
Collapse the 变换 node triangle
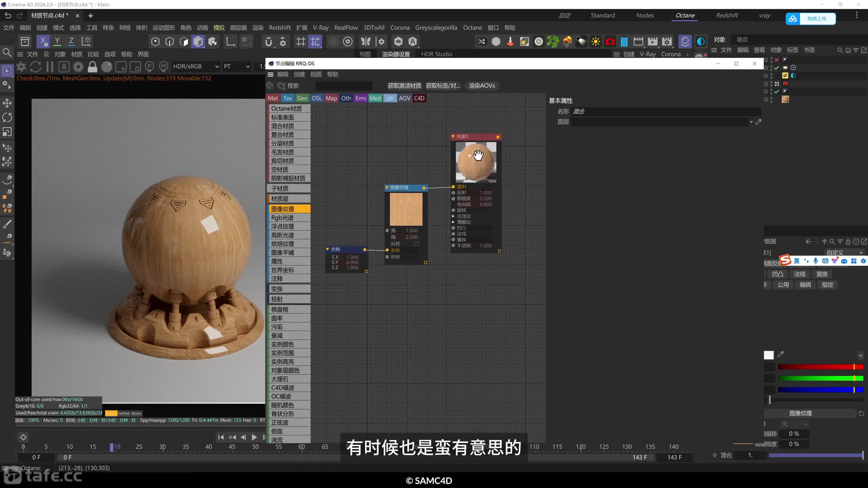point(328,249)
